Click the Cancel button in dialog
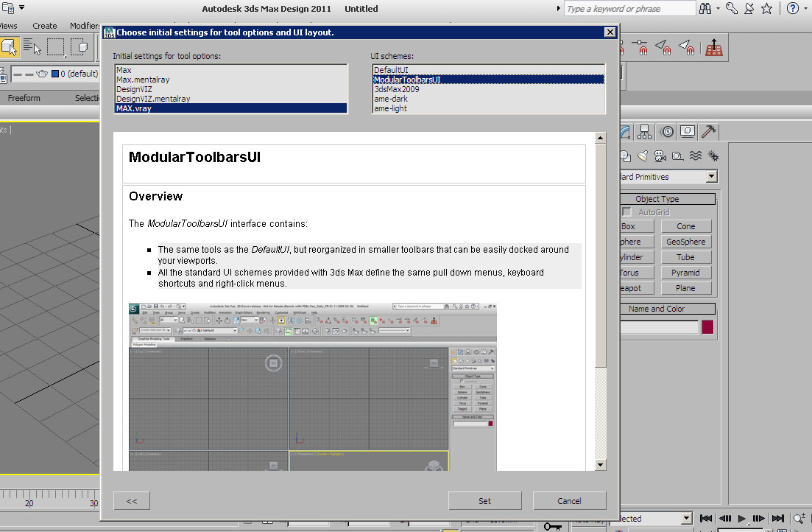Viewport: 812px width, 532px height. pos(569,501)
